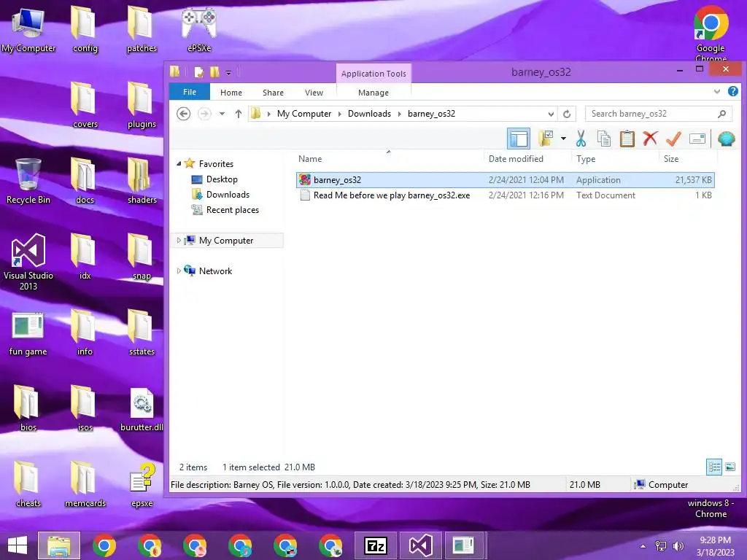Click the Back navigation arrow
Viewport: 747px width, 560px height.
point(183,114)
